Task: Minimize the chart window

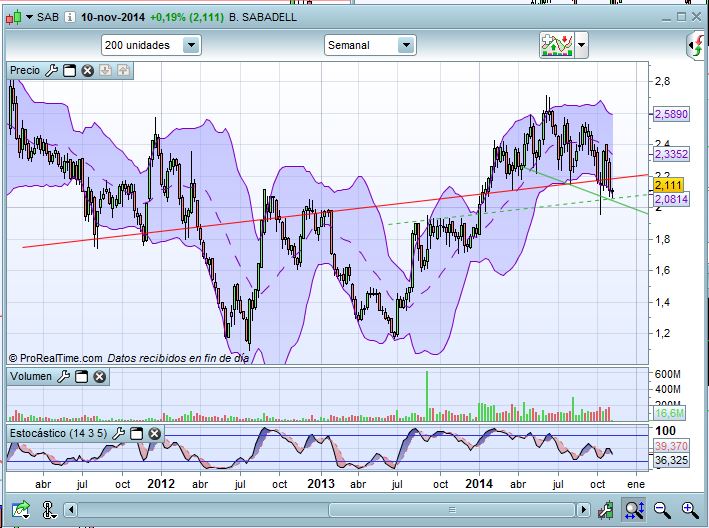Action: click(666, 18)
